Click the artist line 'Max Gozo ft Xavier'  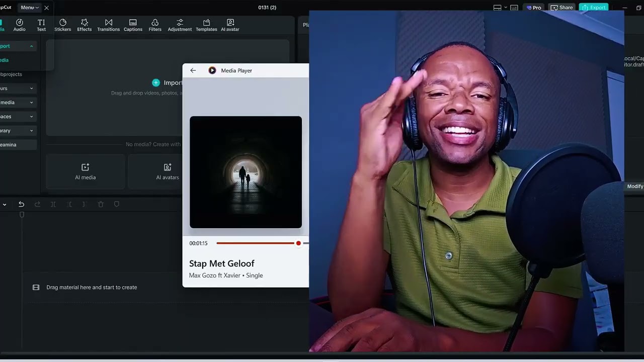pos(215,276)
